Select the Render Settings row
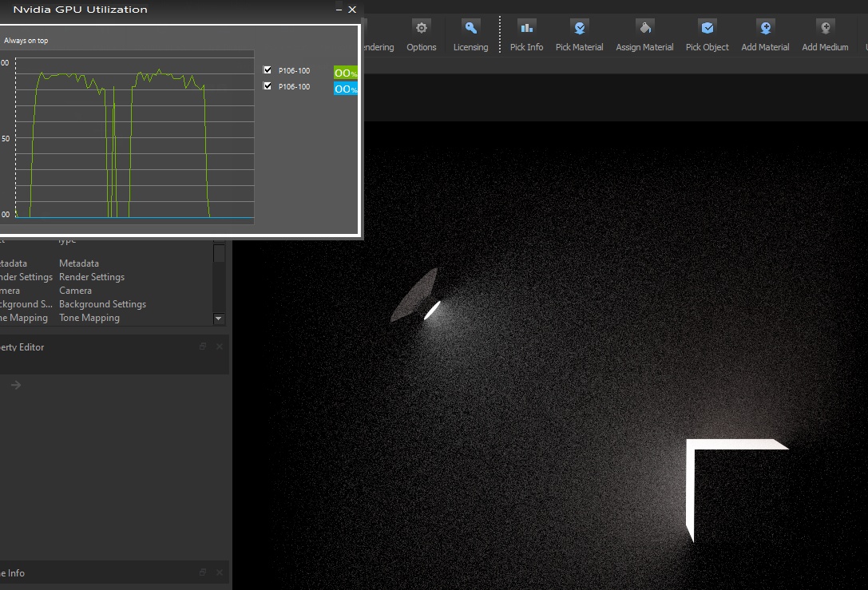Screen dimensions: 868x590 (x=105, y=277)
